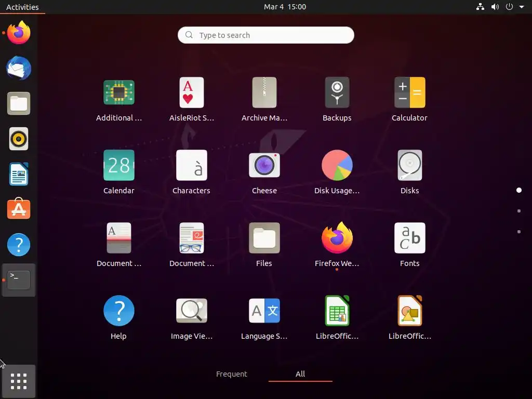This screenshot has height=399, width=532.
Task: Launch Disk Usage Analyzer
Action: tap(337, 165)
